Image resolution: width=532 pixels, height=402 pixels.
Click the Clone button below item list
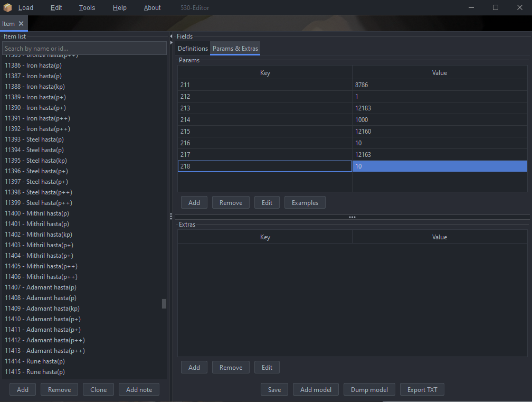98,390
